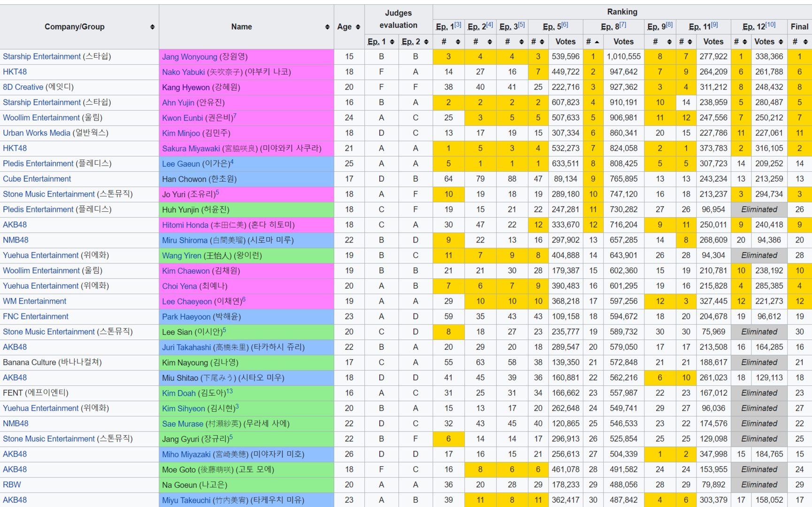Viewport: 812px width, 507px height.
Task: Open reference [10] next to Ep. 12
Action: point(770,24)
